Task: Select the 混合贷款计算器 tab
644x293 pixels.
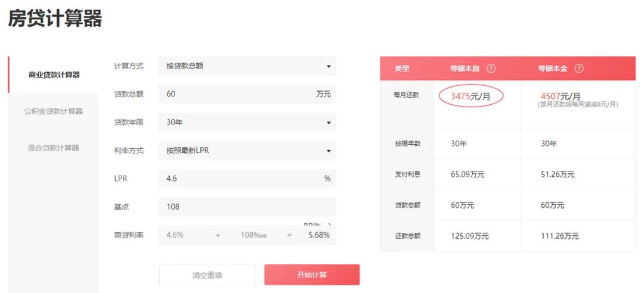Action: [x=53, y=148]
